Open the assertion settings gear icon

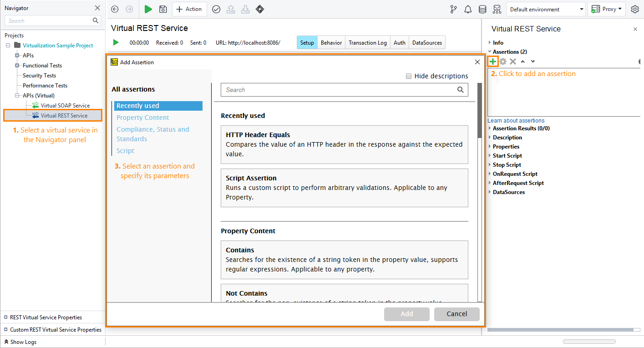point(502,61)
